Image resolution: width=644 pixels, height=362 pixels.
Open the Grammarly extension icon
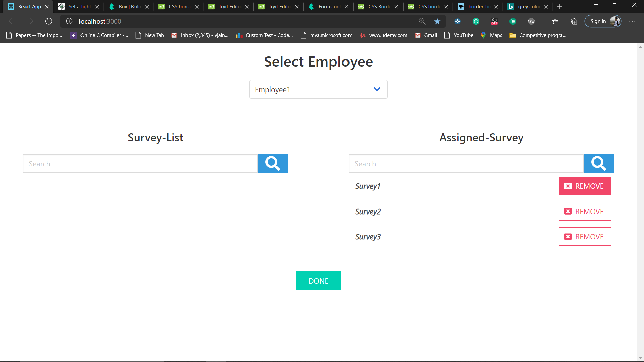pyautogui.click(x=476, y=21)
